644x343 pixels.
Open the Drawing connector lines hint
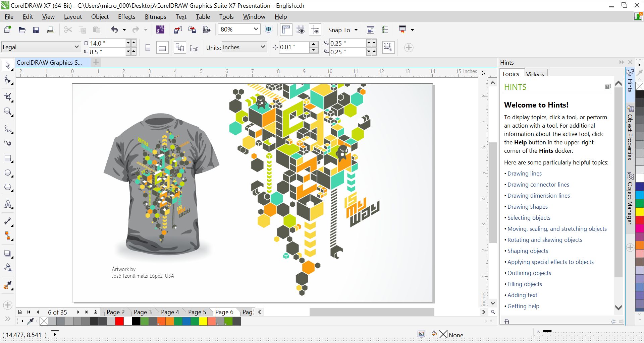538,185
